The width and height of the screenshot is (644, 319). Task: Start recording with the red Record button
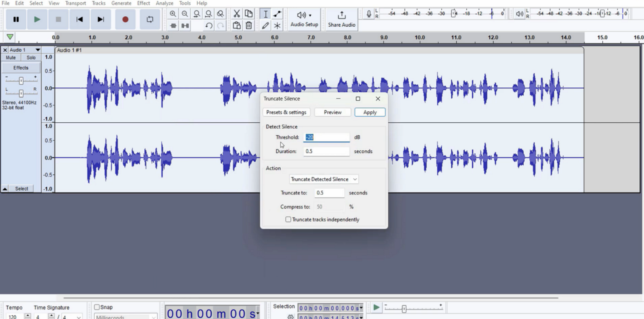tap(125, 19)
